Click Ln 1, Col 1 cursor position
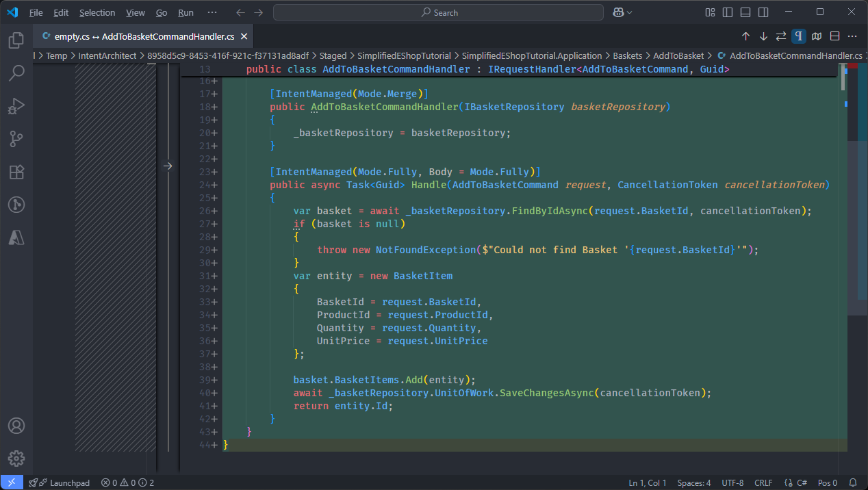Screen dimensions: 868x490 pyautogui.click(x=648, y=482)
